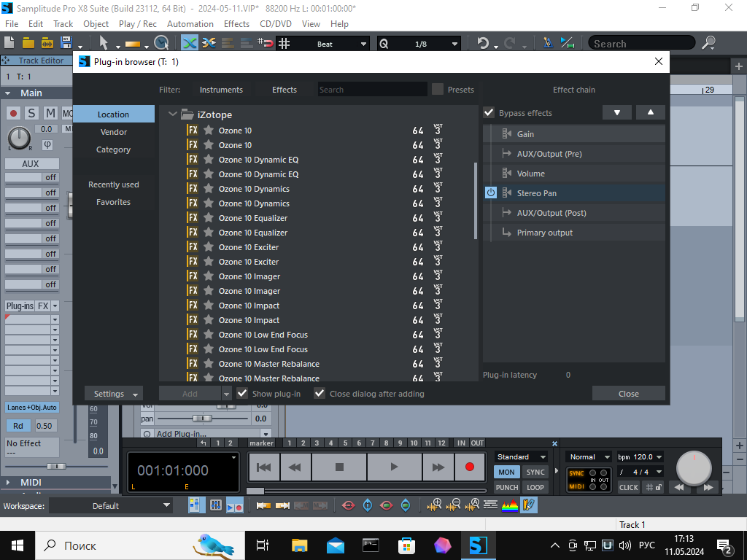747x560 pixels.
Task: Click the Search field in plug-in browser
Action: 373,90
